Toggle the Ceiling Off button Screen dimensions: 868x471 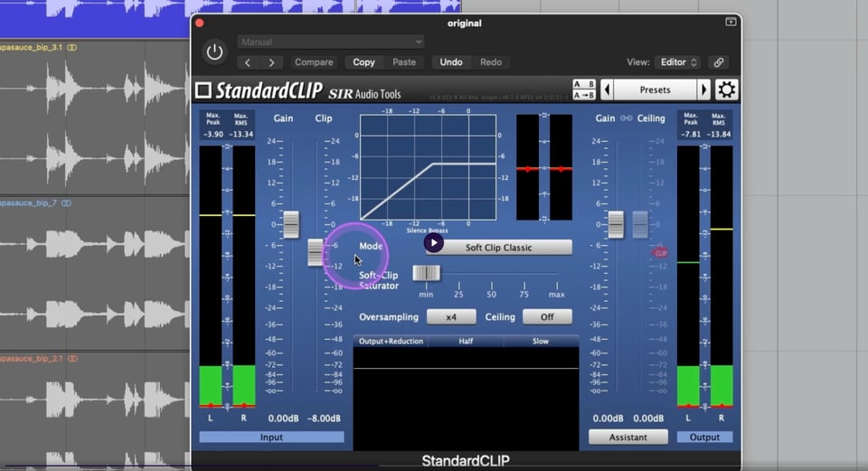point(547,317)
